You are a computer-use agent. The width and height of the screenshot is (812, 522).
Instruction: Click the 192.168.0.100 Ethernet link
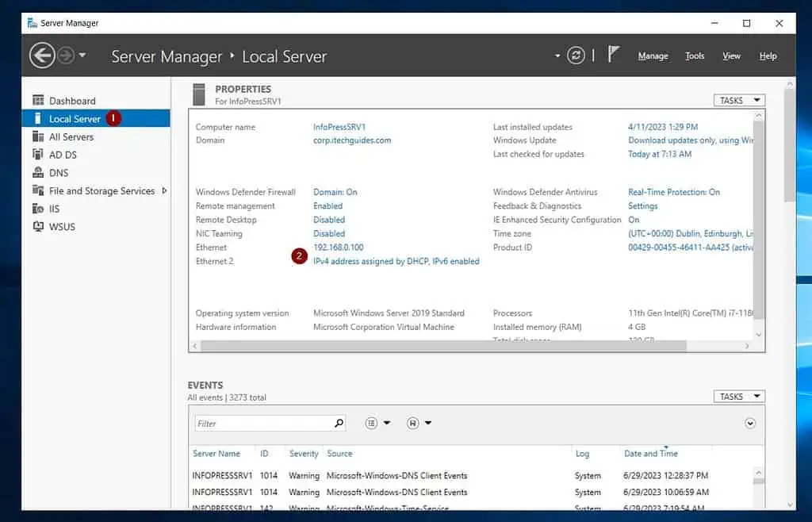click(x=338, y=248)
